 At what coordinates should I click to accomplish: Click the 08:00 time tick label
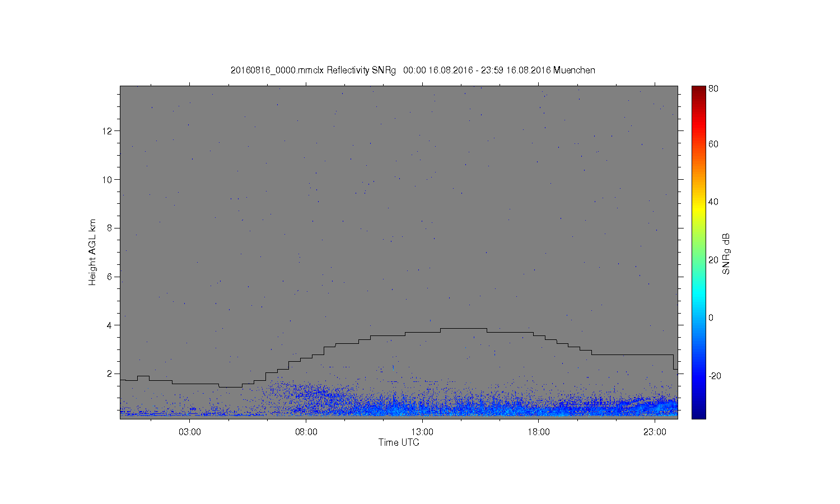coord(306,432)
